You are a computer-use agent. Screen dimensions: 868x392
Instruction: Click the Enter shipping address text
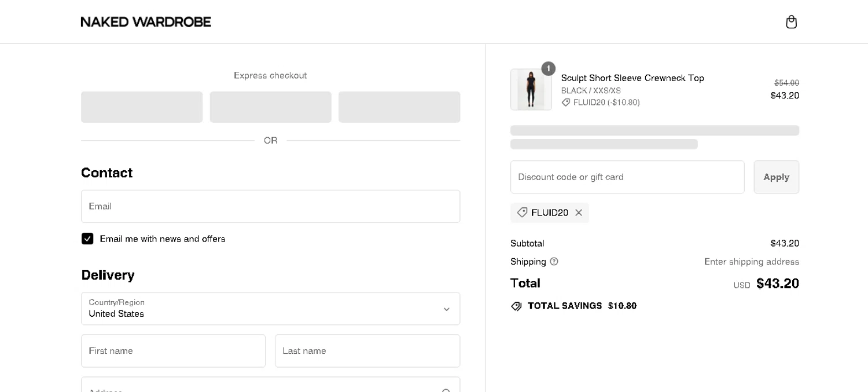(x=752, y=262)
